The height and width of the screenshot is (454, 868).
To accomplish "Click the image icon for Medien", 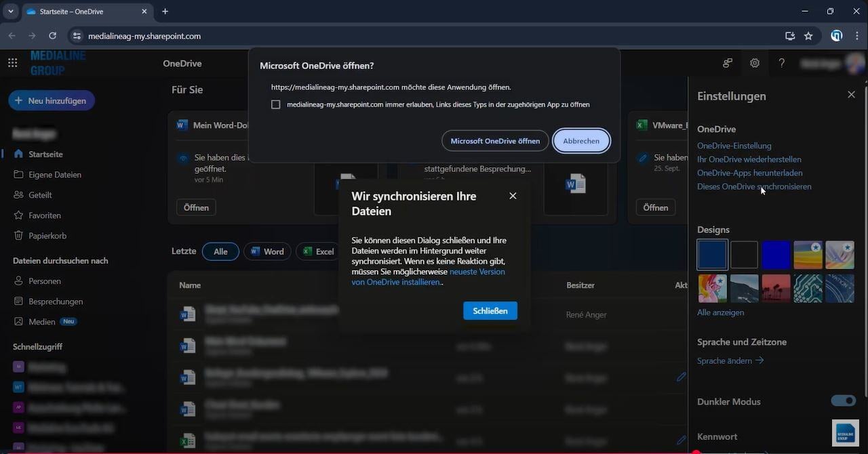I will pos(18,321).
